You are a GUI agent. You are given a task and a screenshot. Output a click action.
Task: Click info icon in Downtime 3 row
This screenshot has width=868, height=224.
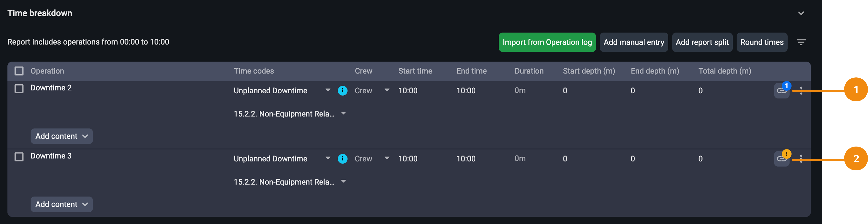[x=342, y=159]
